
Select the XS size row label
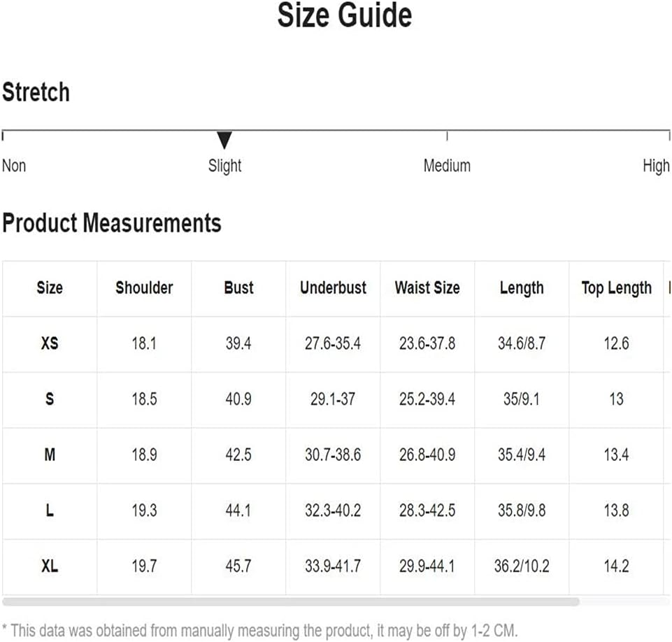coord(50,343)
